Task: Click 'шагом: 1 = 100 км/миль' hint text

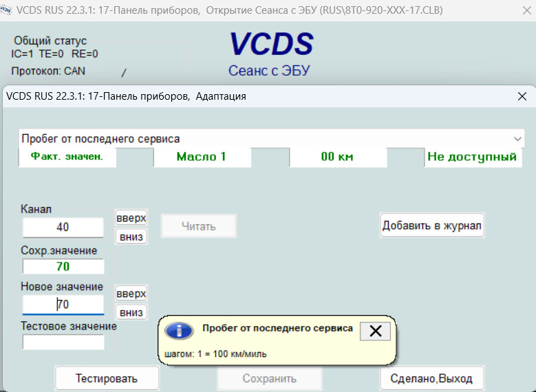Action: (x=215, y=353)
